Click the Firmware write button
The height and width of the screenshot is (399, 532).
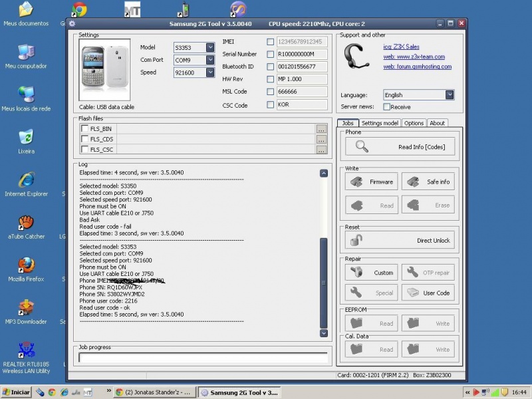tap(372, 182)
